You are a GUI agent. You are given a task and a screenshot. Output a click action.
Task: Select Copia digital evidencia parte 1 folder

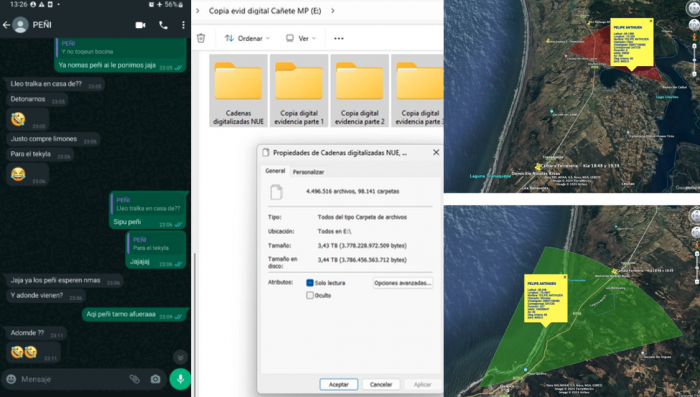299,91
